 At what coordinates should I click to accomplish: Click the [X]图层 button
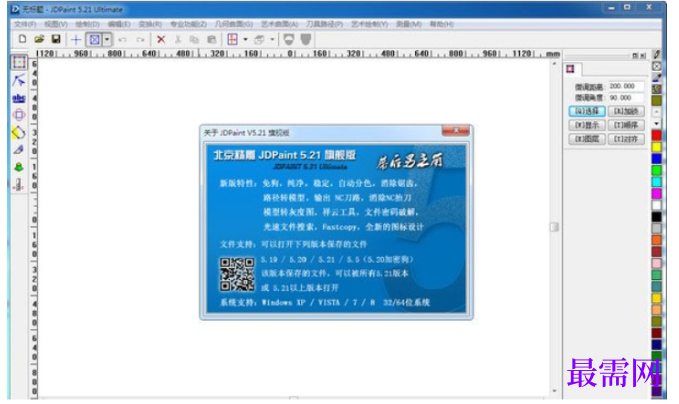(x=587, y=139)
